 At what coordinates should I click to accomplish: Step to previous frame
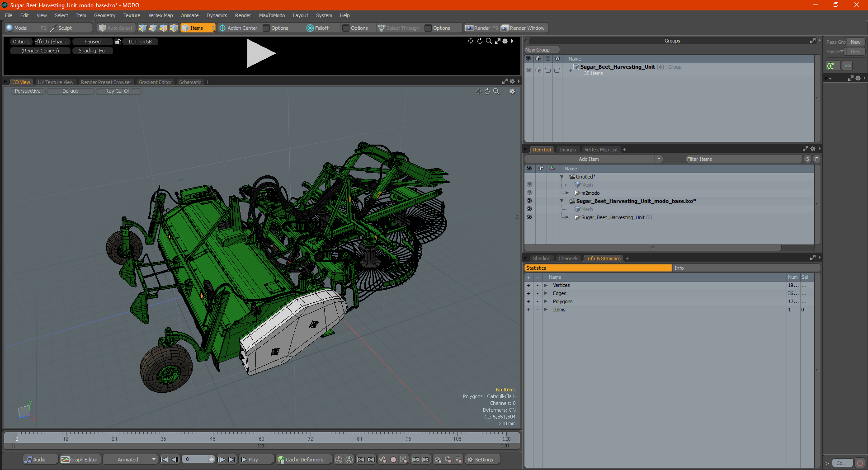(x=175, y=460)
